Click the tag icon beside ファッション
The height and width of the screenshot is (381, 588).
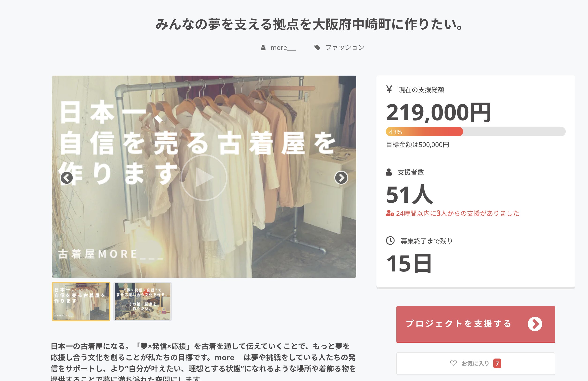pyautogui.click(x=317, y=47)
